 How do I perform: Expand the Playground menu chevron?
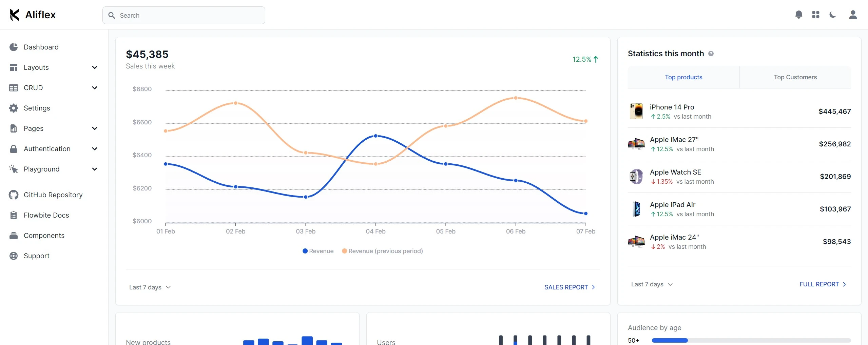[95, 169]
